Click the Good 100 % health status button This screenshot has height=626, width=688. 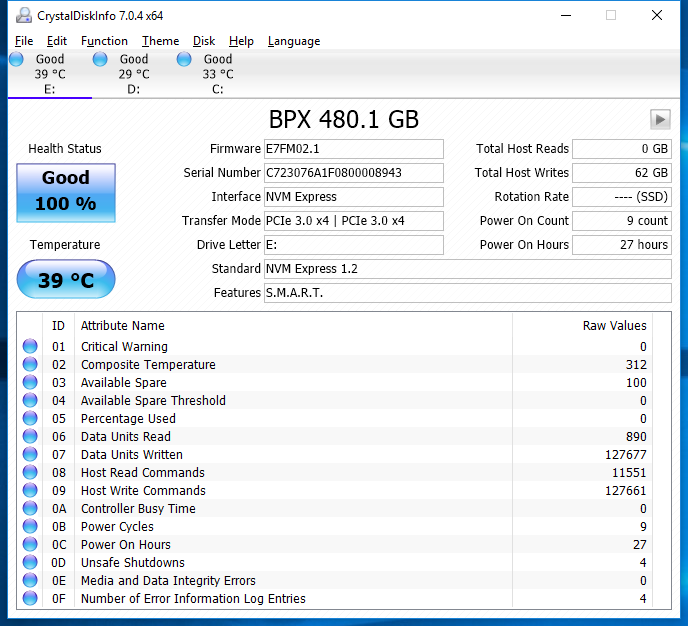[66, 191]
